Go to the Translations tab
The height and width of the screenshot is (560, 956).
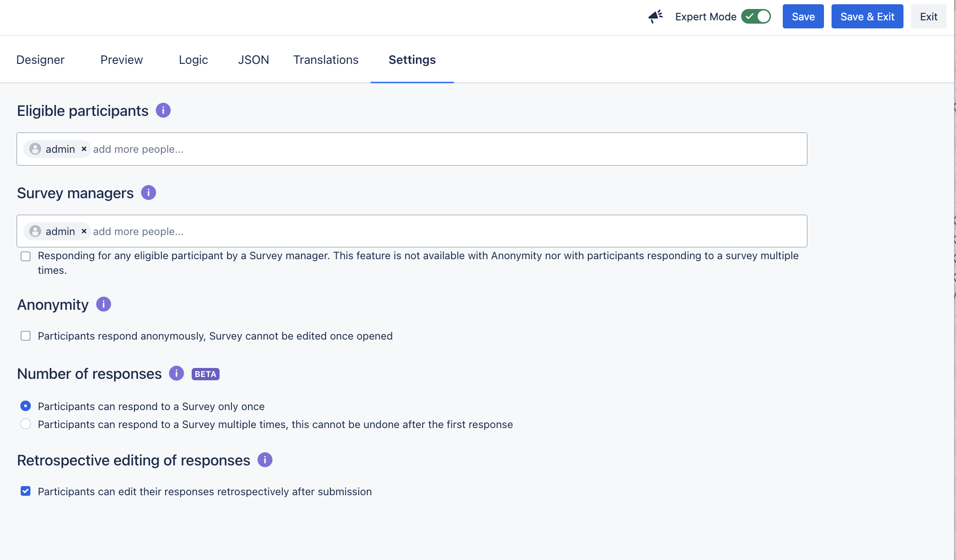[326, 60]
